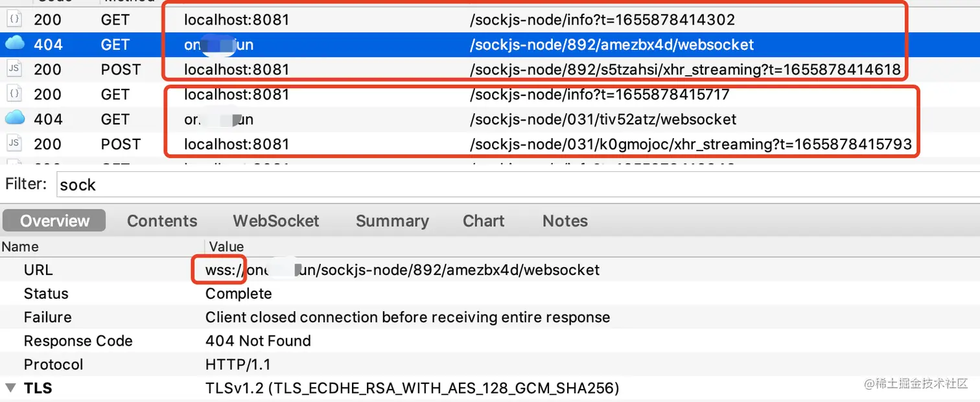Select the URL row's wss value
980x402 pixels.
coord(402,270)
